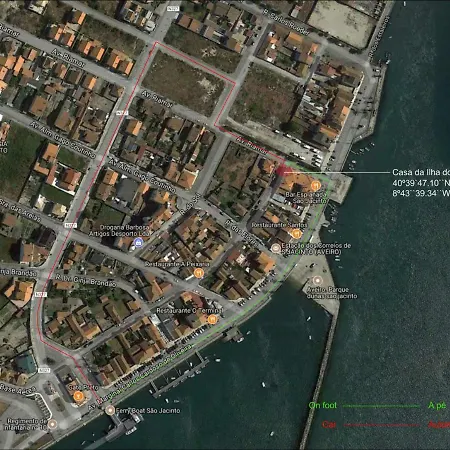Open the Estação dos Correios post office marker

276,248
